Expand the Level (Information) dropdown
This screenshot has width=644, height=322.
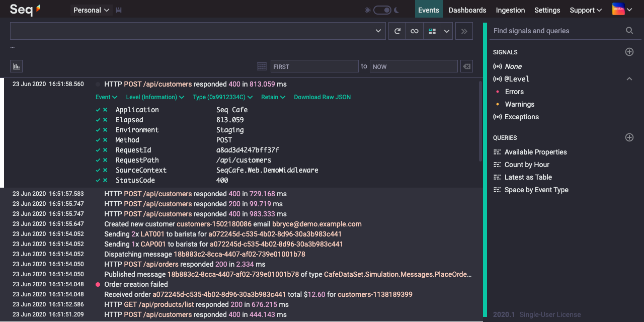pos(155,97)
